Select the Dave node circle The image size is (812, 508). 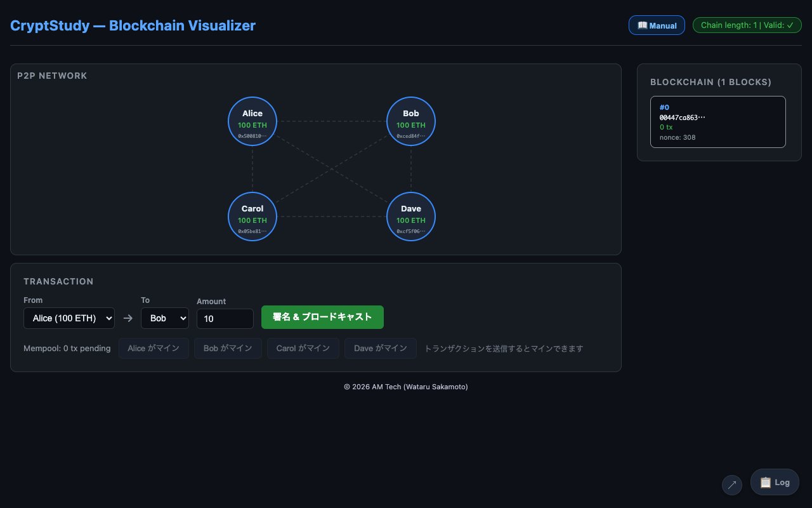coord(411,217)
